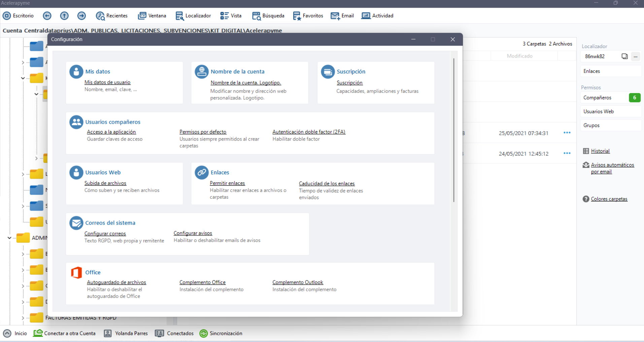Click the Modificado column header
Screen dimensions: 644x342
(520, 56)
